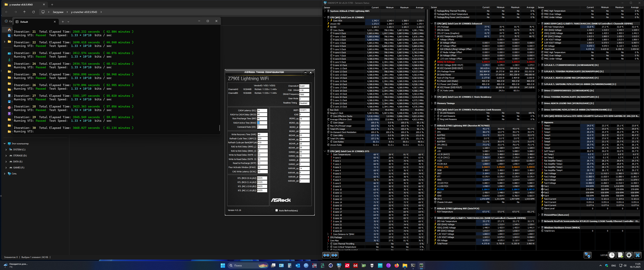644x270 pixels.
Task: Open HWiNFO remote network monitoring icon
Action: pyautogui.click(x=587, y=255)
